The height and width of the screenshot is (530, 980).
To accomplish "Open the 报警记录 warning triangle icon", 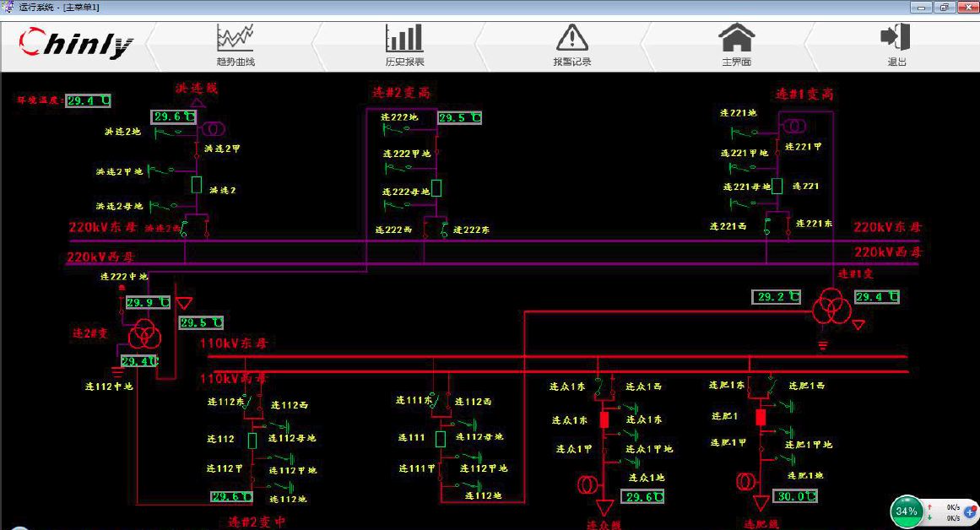I will [x=571, y=37].
